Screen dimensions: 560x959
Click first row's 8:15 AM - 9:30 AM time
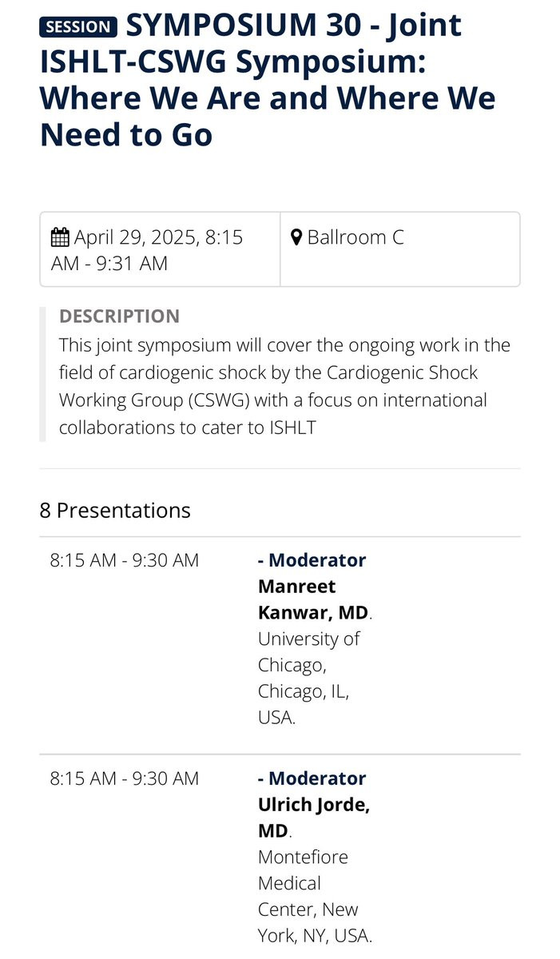point(124,560)
